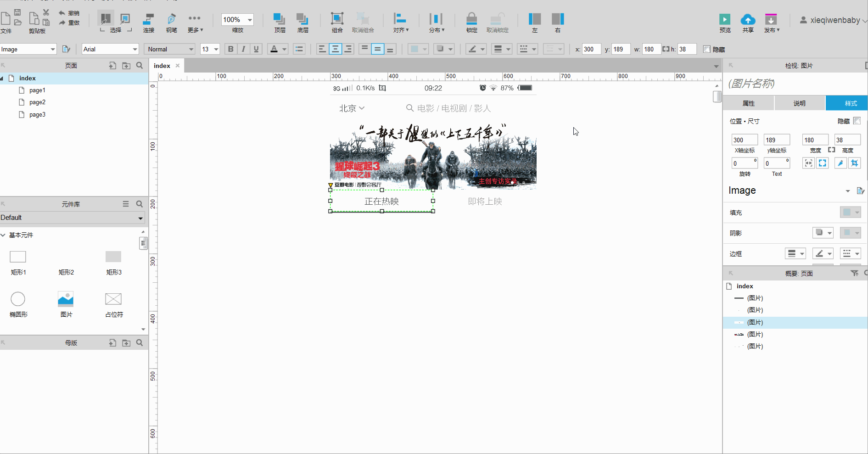Viewport: 868px width, 454px height.
Task: Click the Lock (锁定) icon
Action: click(x=471, y=19)
